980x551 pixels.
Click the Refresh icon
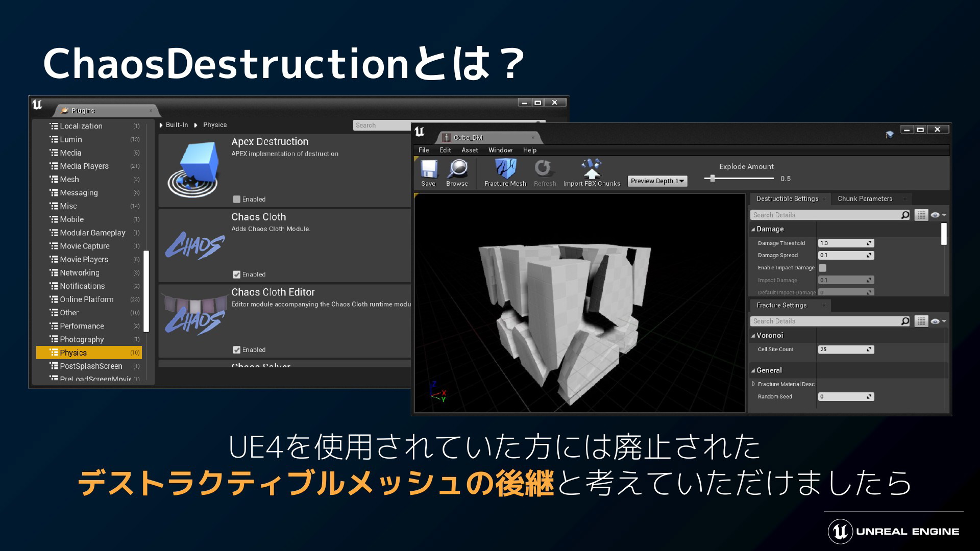543,168
